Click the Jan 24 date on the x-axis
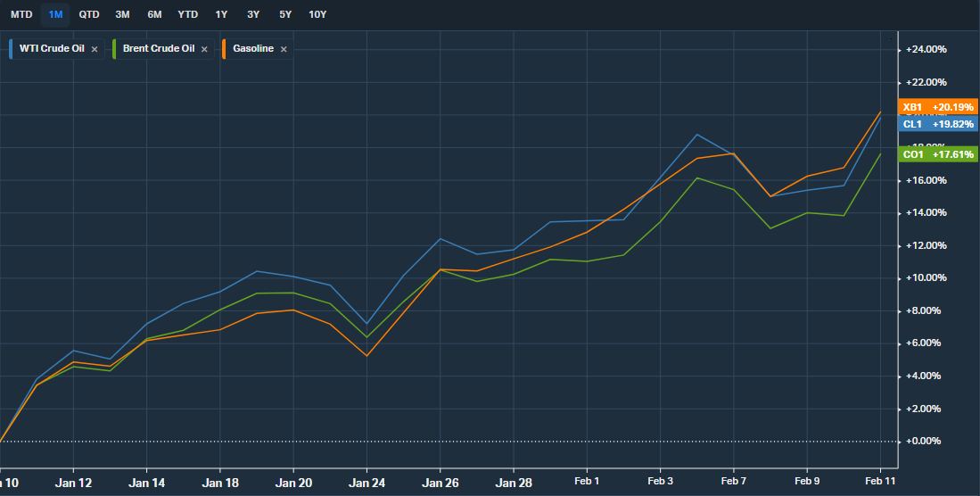Screen dimensions: 980x496 [x=366, y=483]
